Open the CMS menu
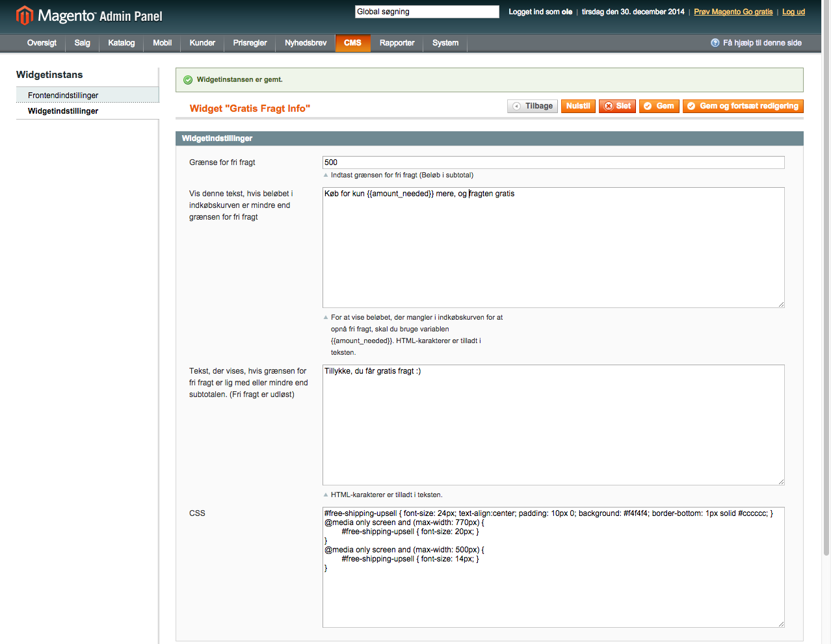 [x=352, y=43]
